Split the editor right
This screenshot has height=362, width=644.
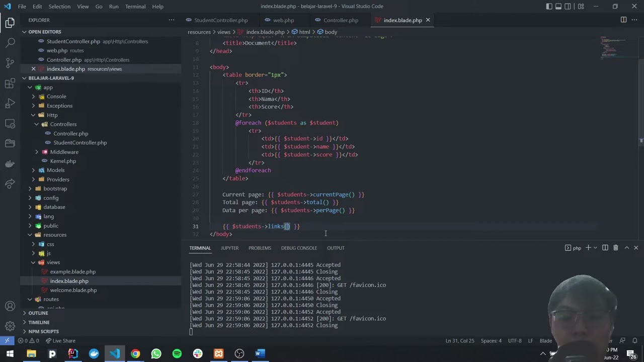point(623,20)
